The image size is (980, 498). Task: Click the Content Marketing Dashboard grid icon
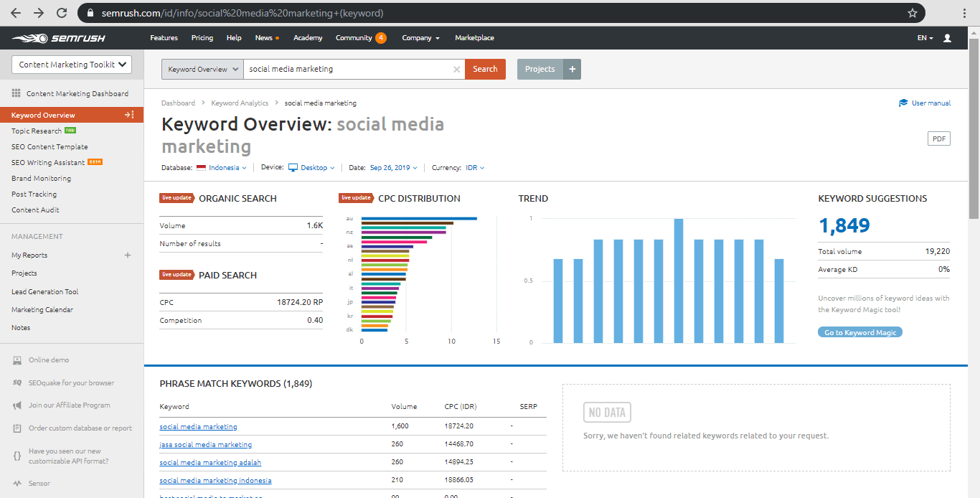[16, 93]
